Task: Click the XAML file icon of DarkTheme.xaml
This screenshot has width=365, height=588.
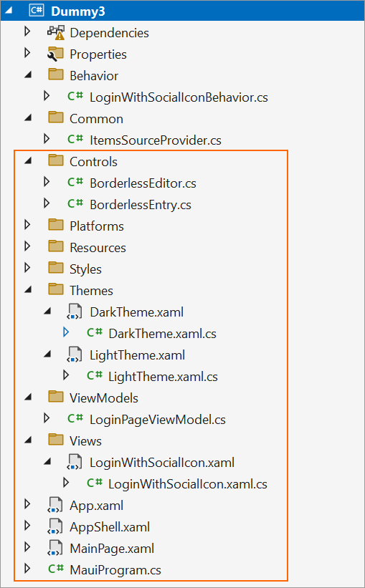Action: [75, 312]
